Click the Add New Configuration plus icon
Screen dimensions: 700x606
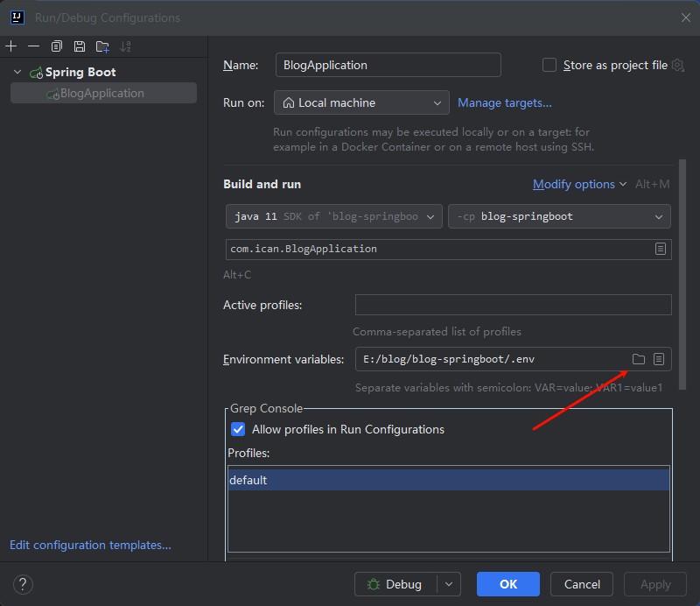click(x=11, y=46)
